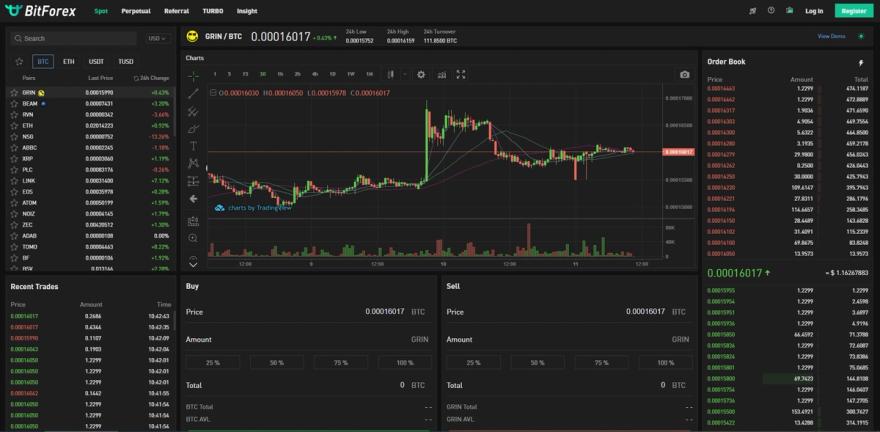Toggle fullscreen chart mode
Viewport: 880px width, 432px height.
pyautogui.click(x=461, y=75)
